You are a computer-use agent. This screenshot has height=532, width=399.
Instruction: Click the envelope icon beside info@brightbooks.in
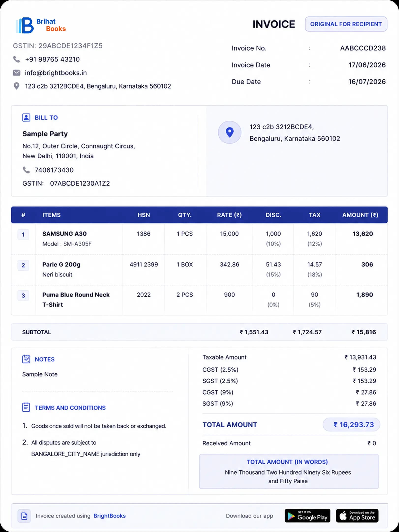pyautogui.click(x=16, y=73)
